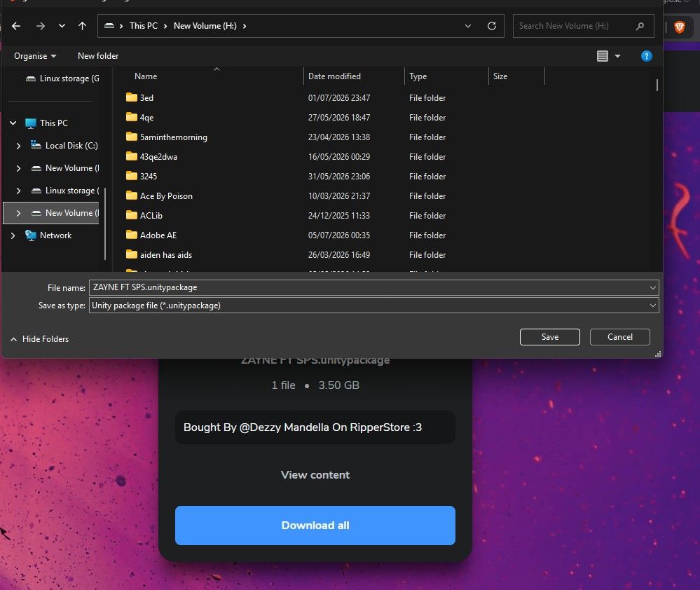The height and width of the screenshot is (590, 700).
Task: Go forward with the right arrow
Action: 40,26
